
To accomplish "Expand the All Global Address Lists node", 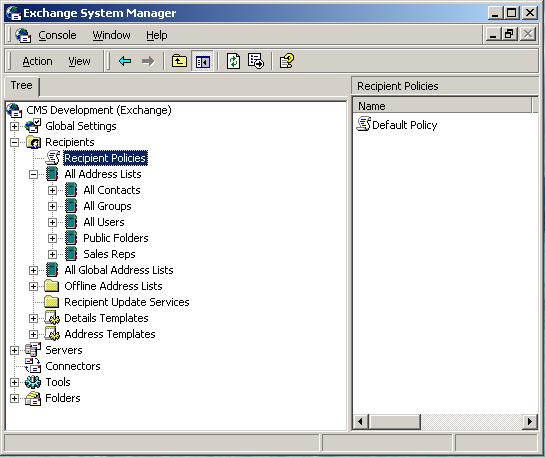I will (33, 270).
